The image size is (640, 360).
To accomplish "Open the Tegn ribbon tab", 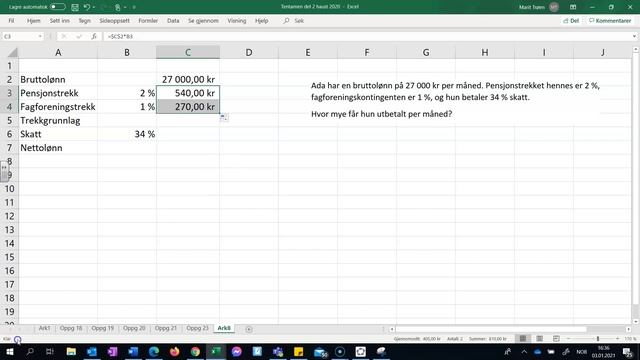I will 84,21.
